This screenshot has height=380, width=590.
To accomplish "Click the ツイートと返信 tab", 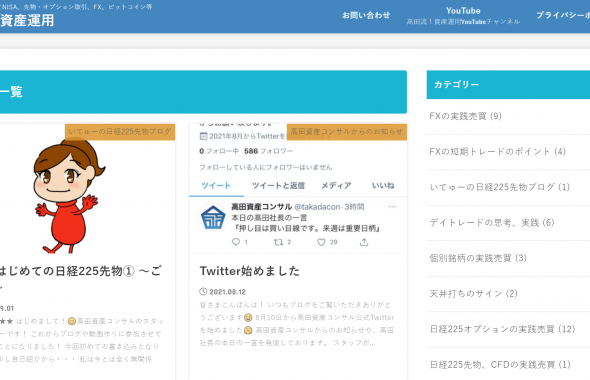I will pyautogui.click(x=278, y=185).
